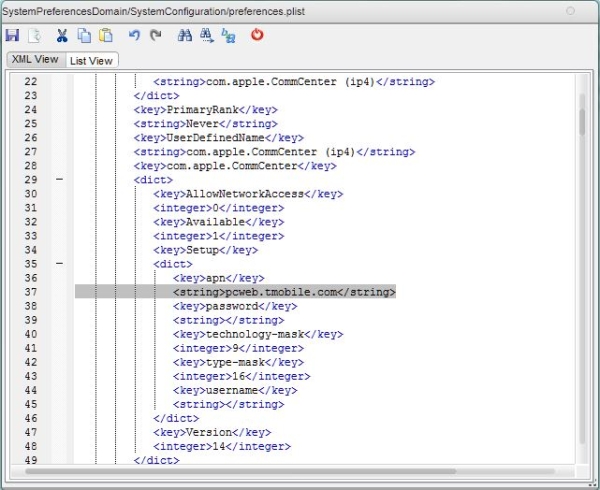Switch to the XML View tab
The image size is (600, 490).
pos(34,59)
